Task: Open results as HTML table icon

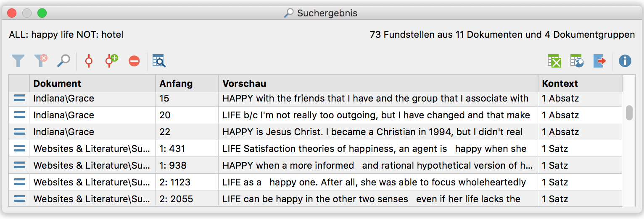Action: point(577,61)
